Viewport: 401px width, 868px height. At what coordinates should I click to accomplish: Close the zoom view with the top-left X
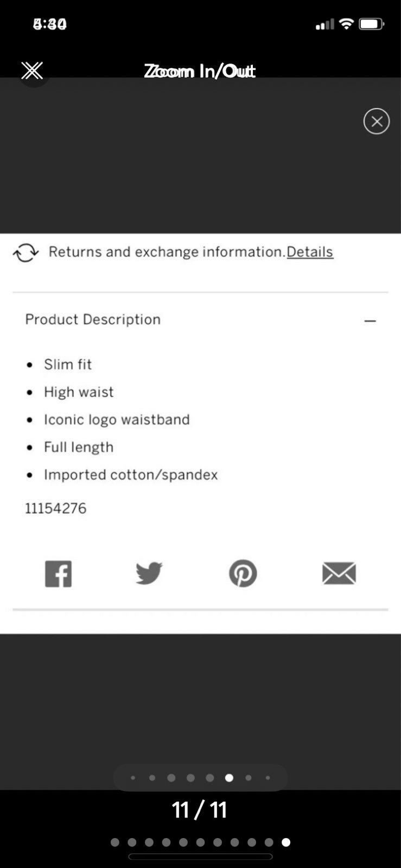pyautogui.click(x=32, y=71)
